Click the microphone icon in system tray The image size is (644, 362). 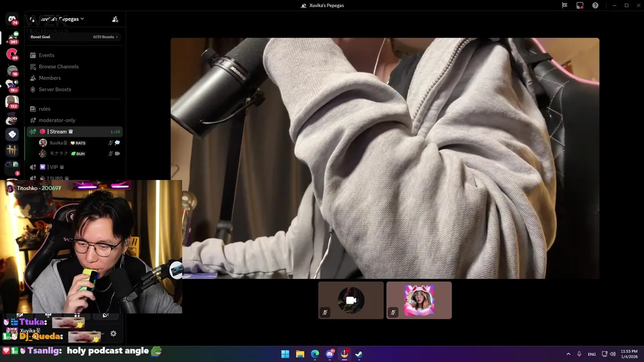pos(579,354)
